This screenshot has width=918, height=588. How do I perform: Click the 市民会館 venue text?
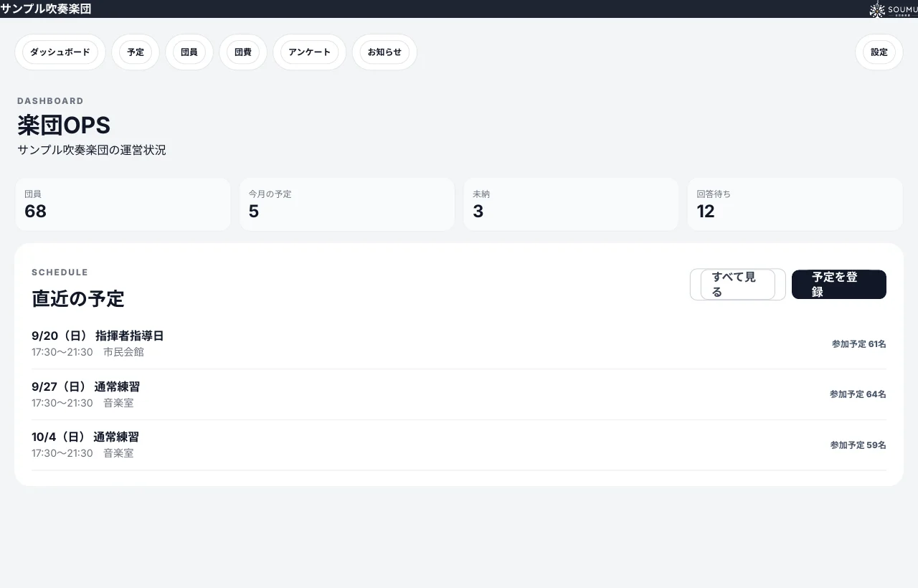click(123, 352)
